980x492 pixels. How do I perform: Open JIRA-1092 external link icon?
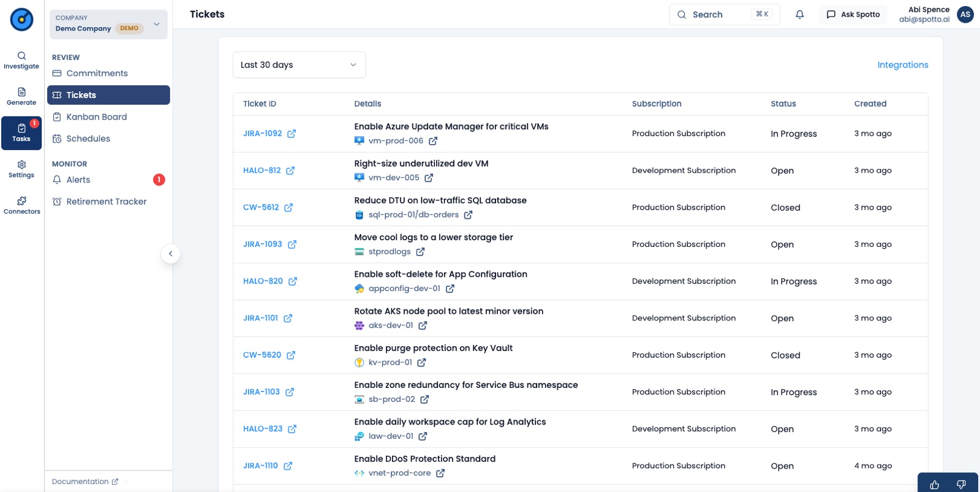pos(292,134)
